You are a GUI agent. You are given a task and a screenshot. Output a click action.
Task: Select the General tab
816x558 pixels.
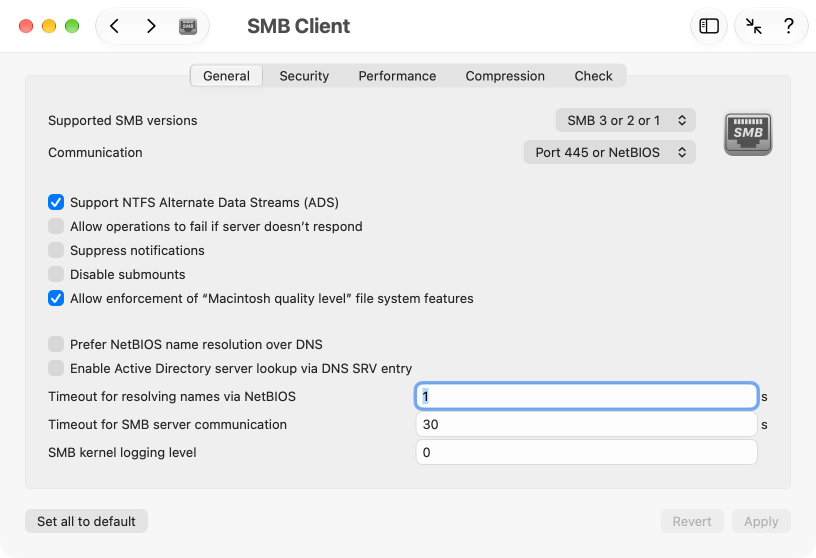pyautogui.click(x=226, y=76)
